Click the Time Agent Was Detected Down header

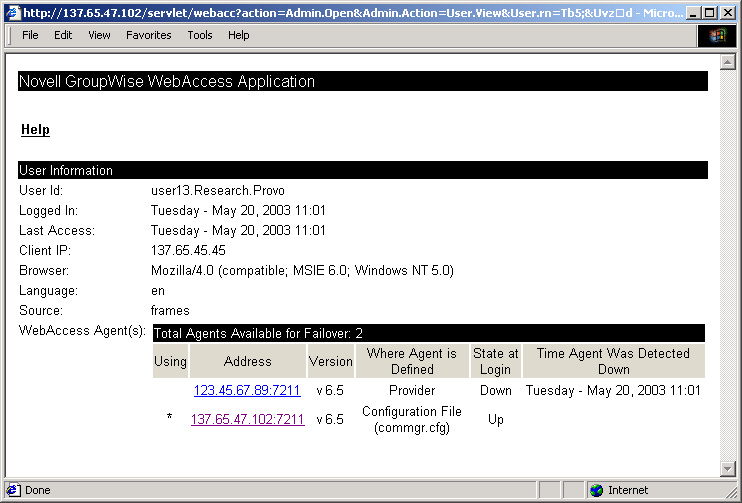[x=613, y=361]
